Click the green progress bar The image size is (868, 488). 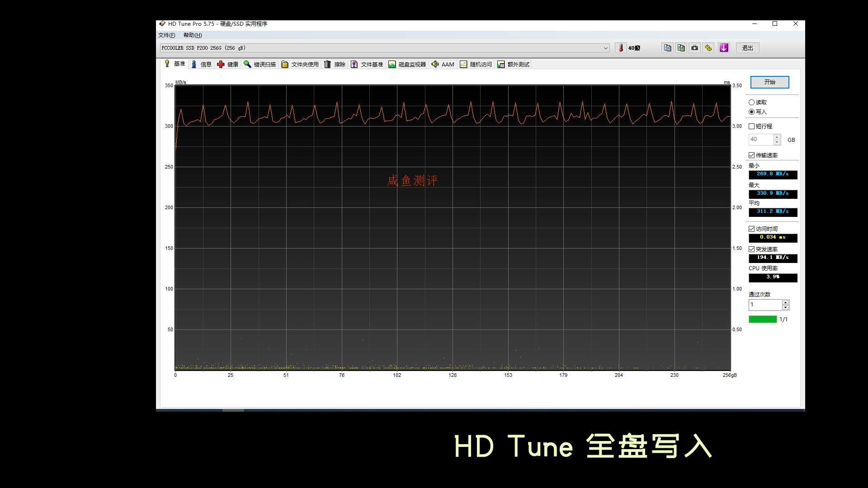(x=763, y=319)
